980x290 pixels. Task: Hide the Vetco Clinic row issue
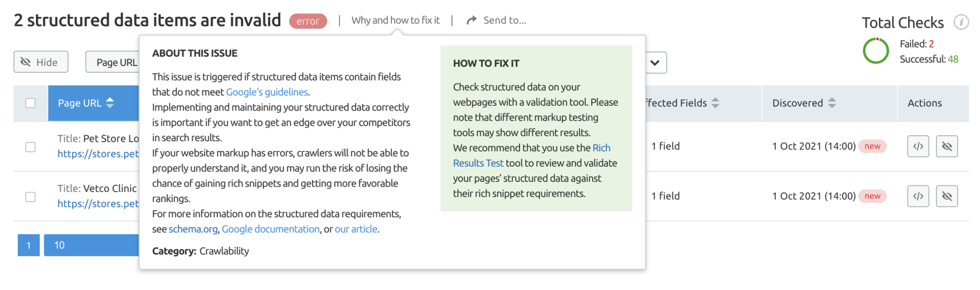[x=947, y=196]
